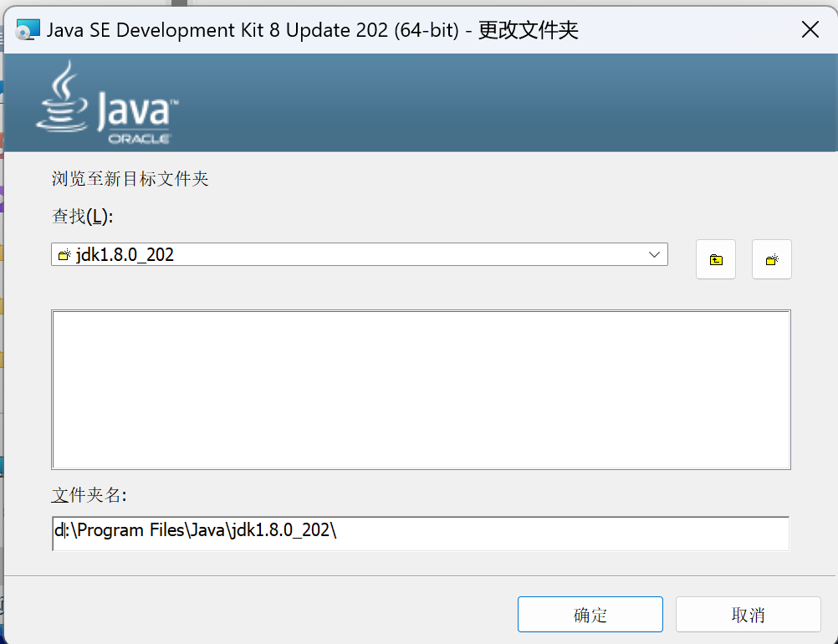Click the installer disc icon in title bar
Screen dimensions: 838x644
[28, 30]
